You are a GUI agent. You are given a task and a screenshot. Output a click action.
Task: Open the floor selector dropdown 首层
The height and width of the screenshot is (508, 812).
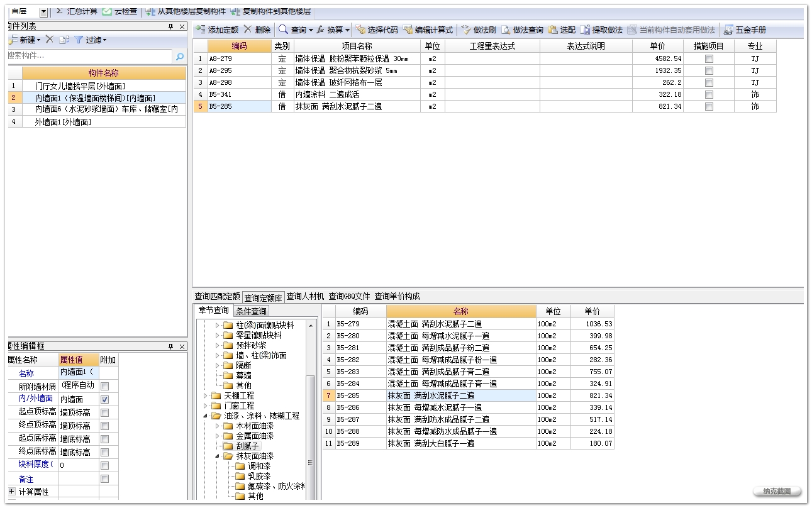(x=43, y=12)
